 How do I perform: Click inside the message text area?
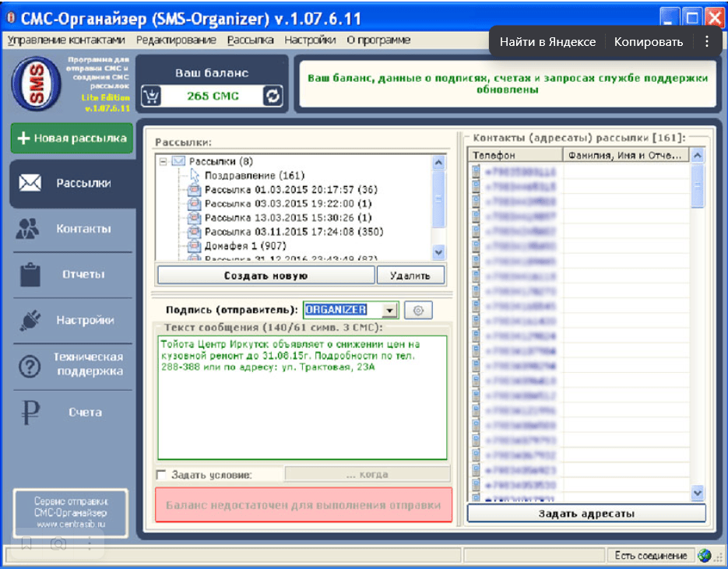(302, 398)
